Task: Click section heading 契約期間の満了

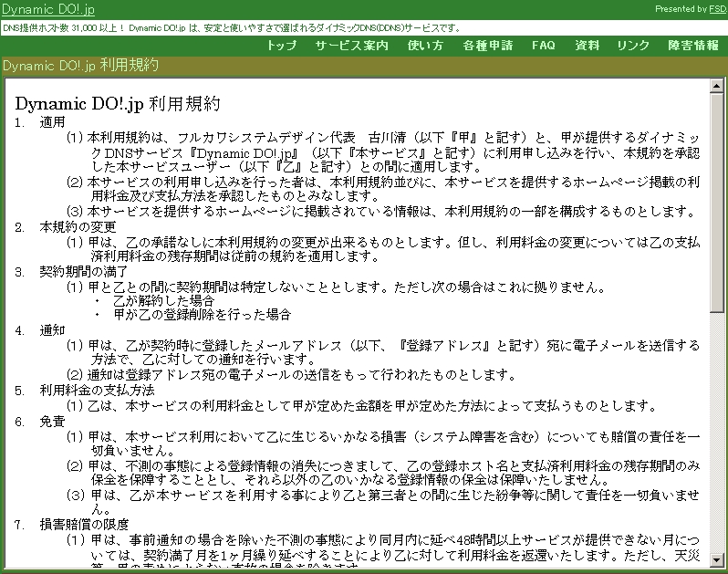Action: [x=84, y=272]
